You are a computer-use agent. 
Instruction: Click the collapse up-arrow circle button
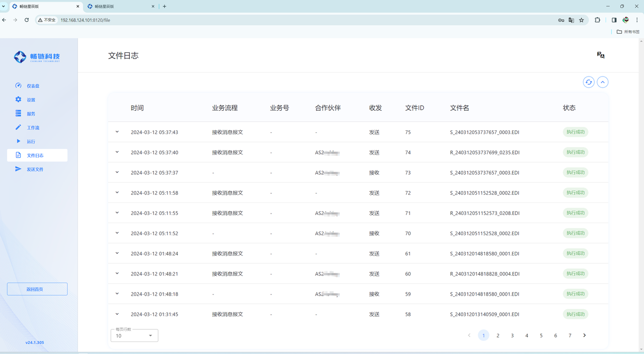602,82
